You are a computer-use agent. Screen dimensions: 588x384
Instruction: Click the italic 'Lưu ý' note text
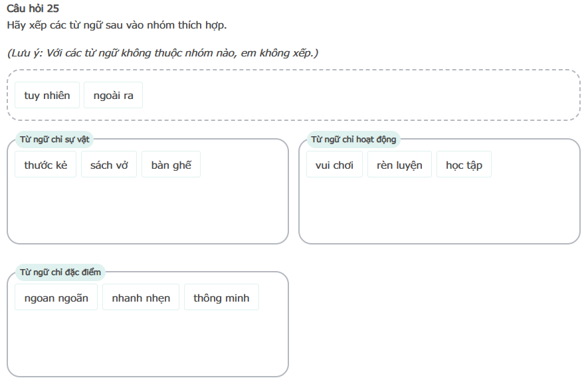pyautogui.click(x=162, y=52)
